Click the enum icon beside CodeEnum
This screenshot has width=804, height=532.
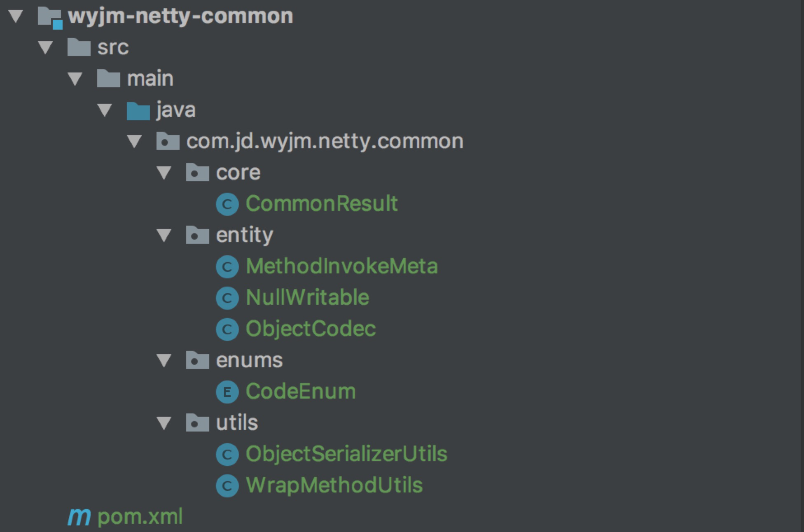pyautogui.click(x=227, y=392)
